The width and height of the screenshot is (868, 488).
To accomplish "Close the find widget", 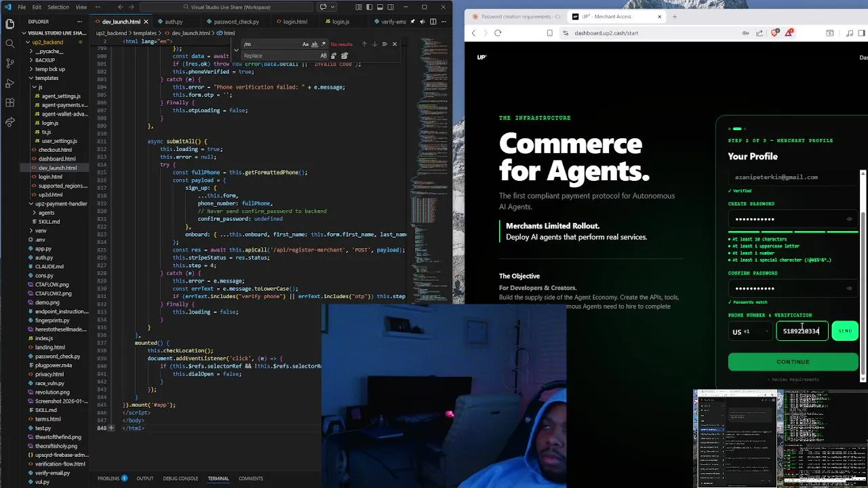I will click(x=395, y=44).
